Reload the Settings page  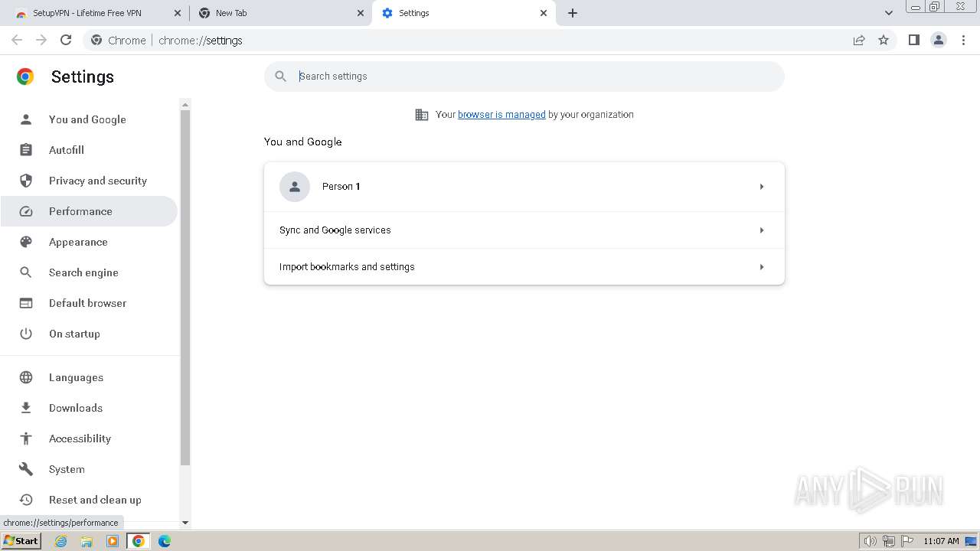tap(66, 40)
